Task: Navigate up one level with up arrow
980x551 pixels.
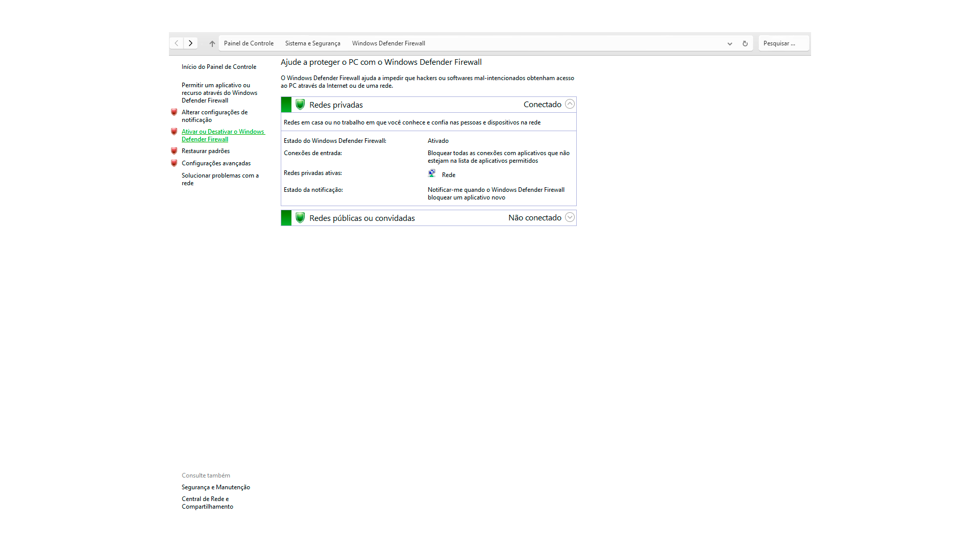Action: point(212,43)
